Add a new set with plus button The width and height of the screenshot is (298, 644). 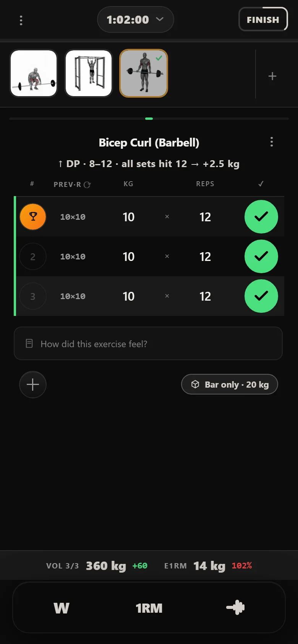33,385
